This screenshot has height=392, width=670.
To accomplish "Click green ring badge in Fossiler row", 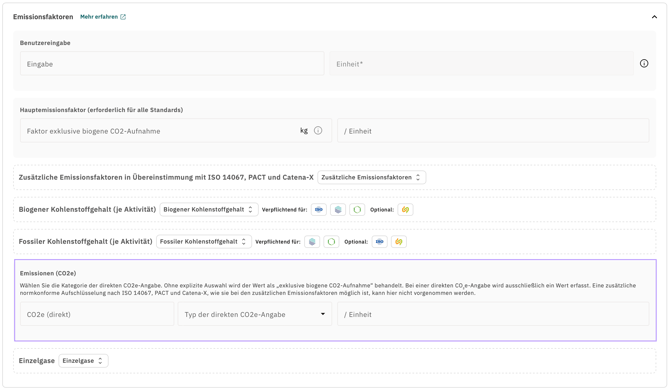I will pos(331,242).
